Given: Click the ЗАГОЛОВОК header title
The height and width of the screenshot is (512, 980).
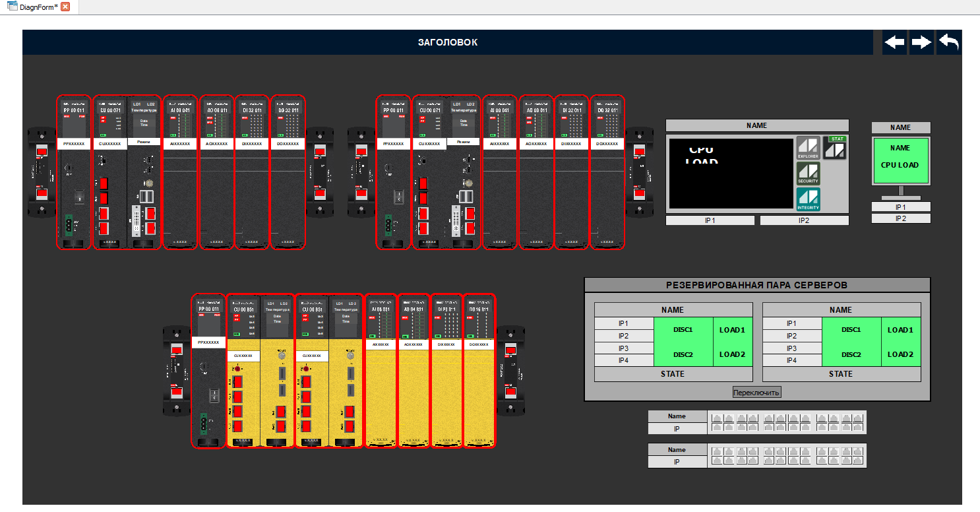Looking at the screenshot, I should click(x=447, y=42).
